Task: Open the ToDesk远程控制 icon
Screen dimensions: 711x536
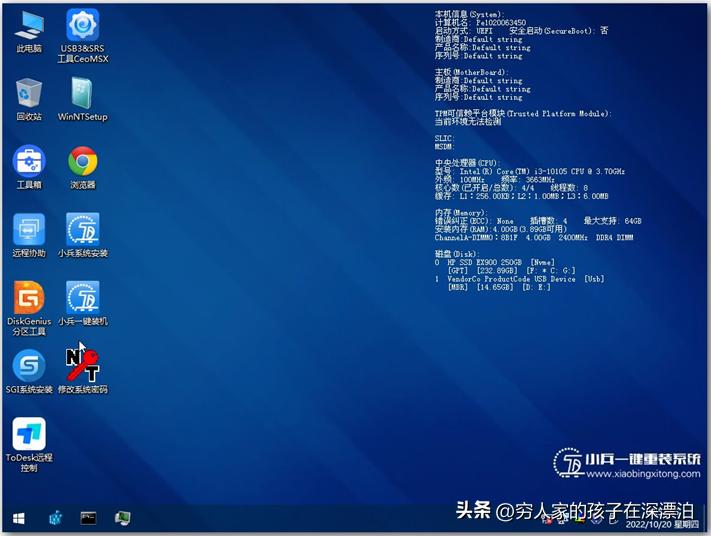Action: pos(29,445)
